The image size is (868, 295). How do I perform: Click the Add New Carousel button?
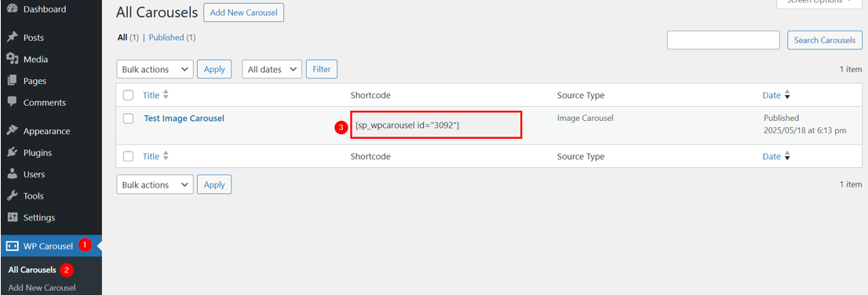pos(243,13)
